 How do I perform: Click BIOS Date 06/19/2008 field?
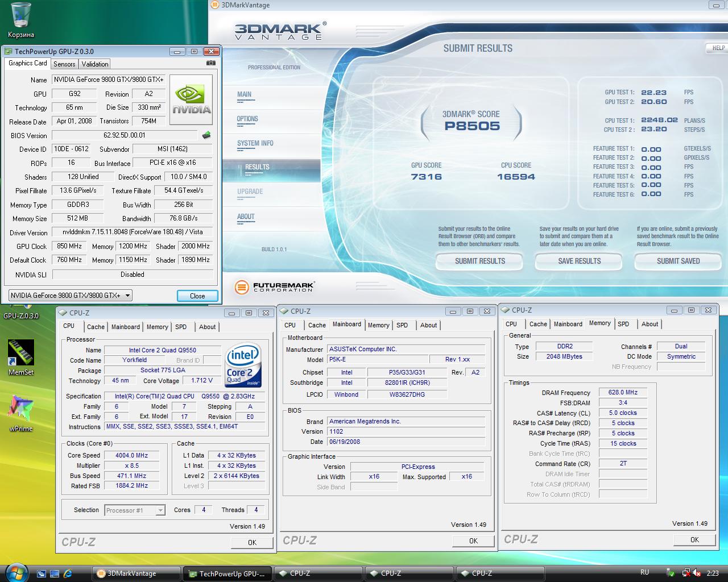coord(406,442)
